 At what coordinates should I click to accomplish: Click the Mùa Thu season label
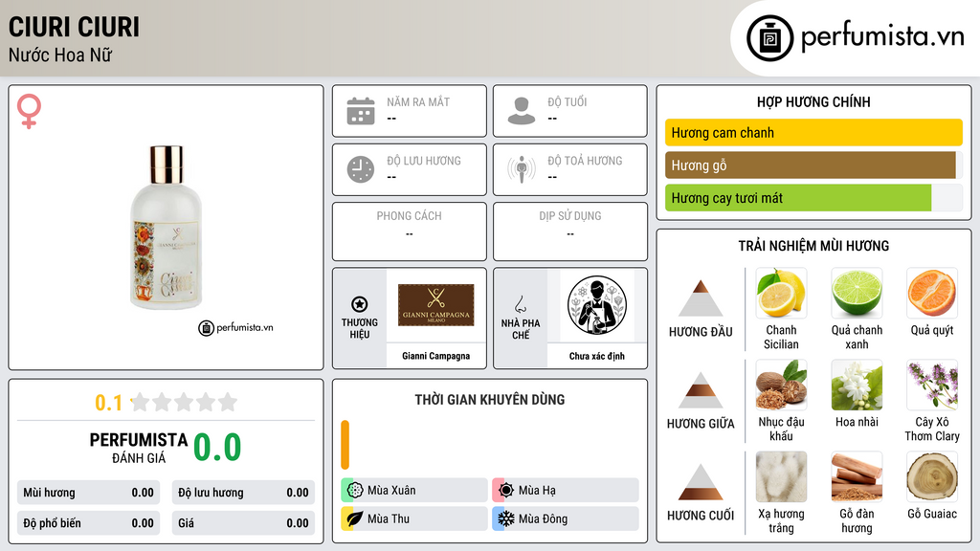point(389,519)
